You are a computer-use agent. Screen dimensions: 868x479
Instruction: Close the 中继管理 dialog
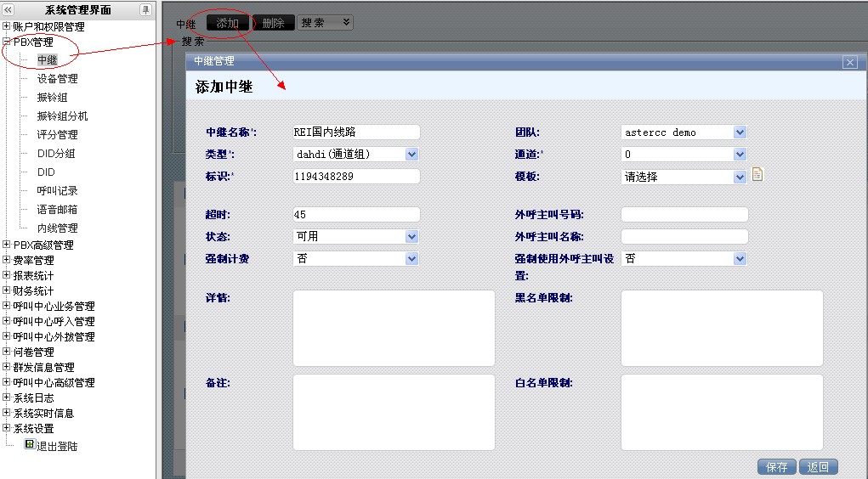pyautogui.click(x=848, y=62)
